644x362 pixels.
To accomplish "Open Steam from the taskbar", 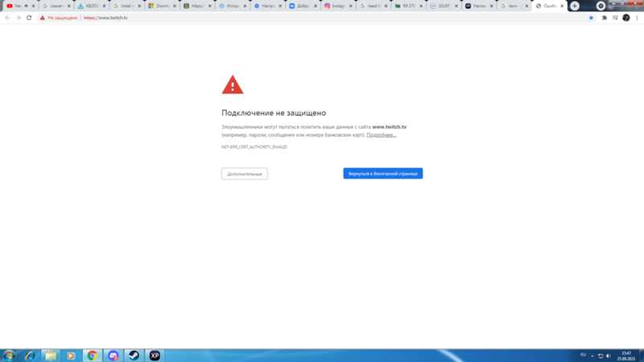I will [x=134, y=356].
